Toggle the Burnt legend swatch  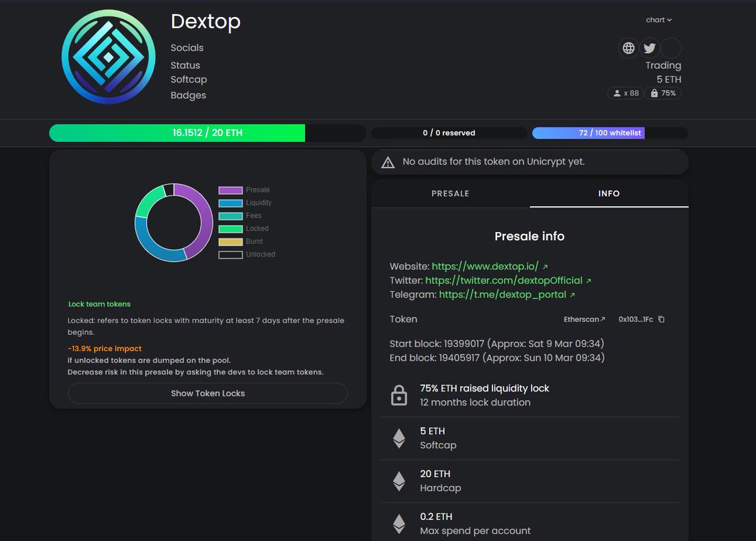[231, 242]
